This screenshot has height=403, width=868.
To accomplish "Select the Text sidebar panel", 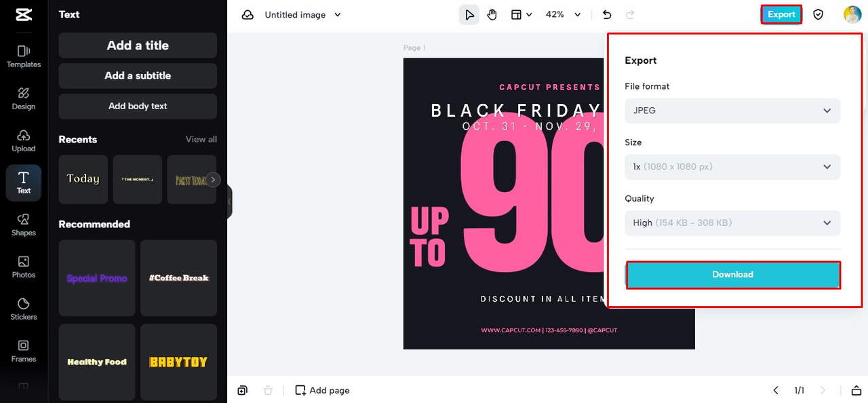I will tap(24, 183).
